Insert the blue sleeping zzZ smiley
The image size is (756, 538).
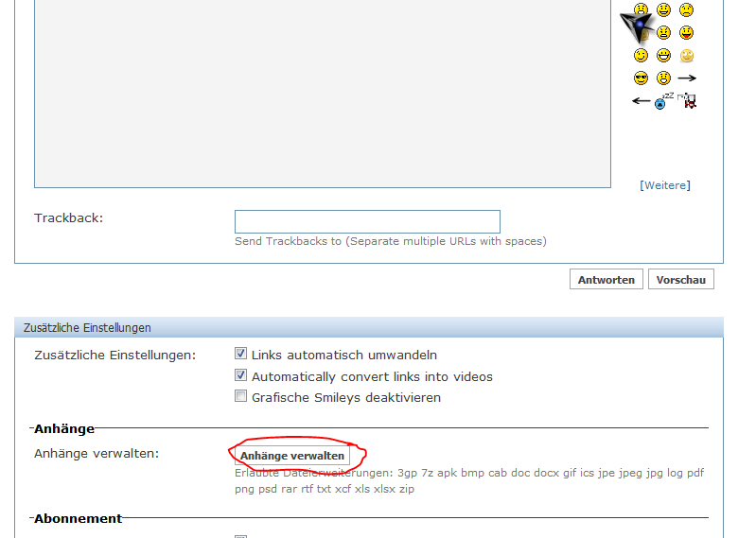[x=664, y=100]
